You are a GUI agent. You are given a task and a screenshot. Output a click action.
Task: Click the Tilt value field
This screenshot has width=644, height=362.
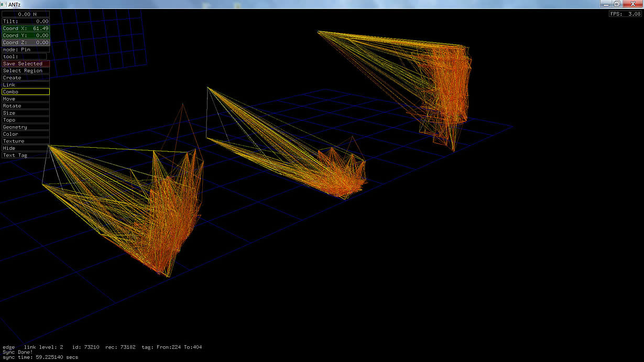[x=26, y=21]
